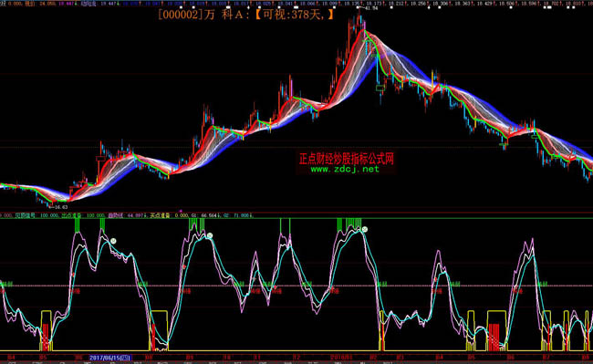Click the red 正点财经炒股指标公式网 watermark text
Image resolution: width=593 pixels, height=364 pixels.
[x=347, y=159]
